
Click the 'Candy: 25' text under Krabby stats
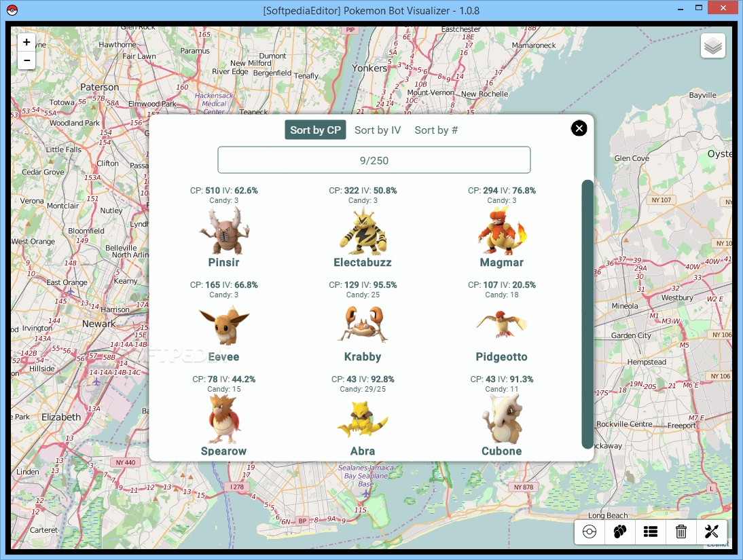(363, 295)
